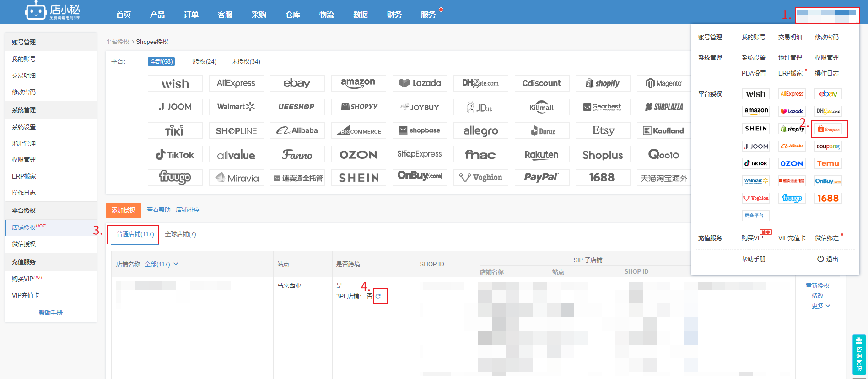Expand the 更多 actions dropdown in row
868x379 pixels.
821,306
